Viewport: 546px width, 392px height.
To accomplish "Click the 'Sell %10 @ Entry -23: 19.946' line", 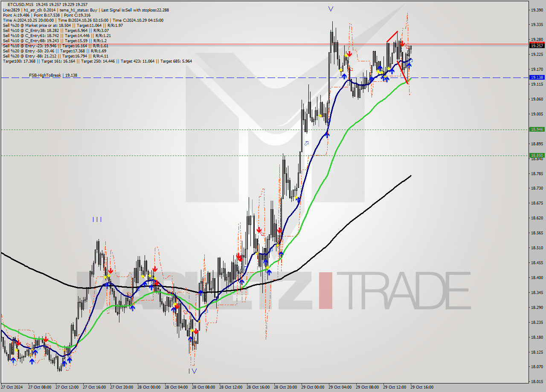I will [x=55, y=46].
